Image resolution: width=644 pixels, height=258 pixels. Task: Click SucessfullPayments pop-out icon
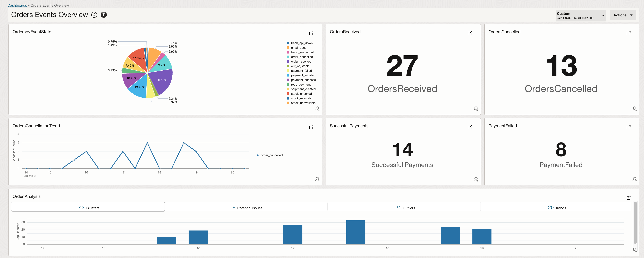point(470,127)
